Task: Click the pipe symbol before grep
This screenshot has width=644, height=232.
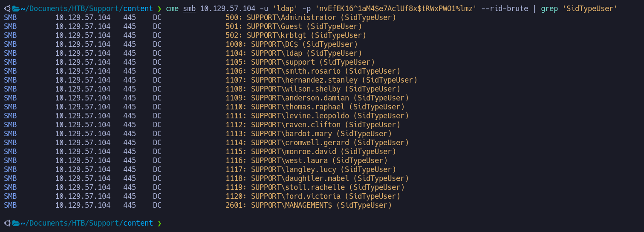Action: click(x=534, y=9)
